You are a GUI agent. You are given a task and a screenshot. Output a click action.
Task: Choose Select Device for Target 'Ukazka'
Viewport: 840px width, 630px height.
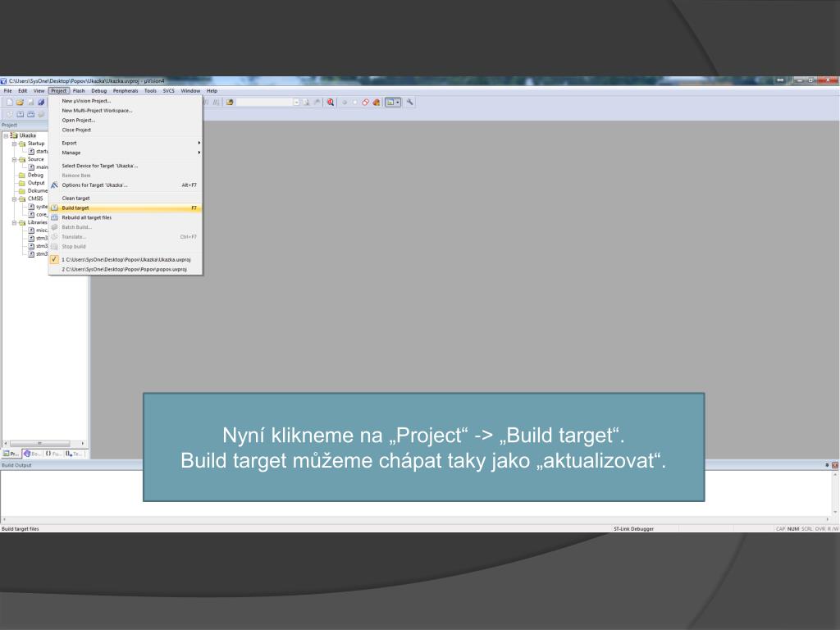pyautogui.click(x=126, y=166)
